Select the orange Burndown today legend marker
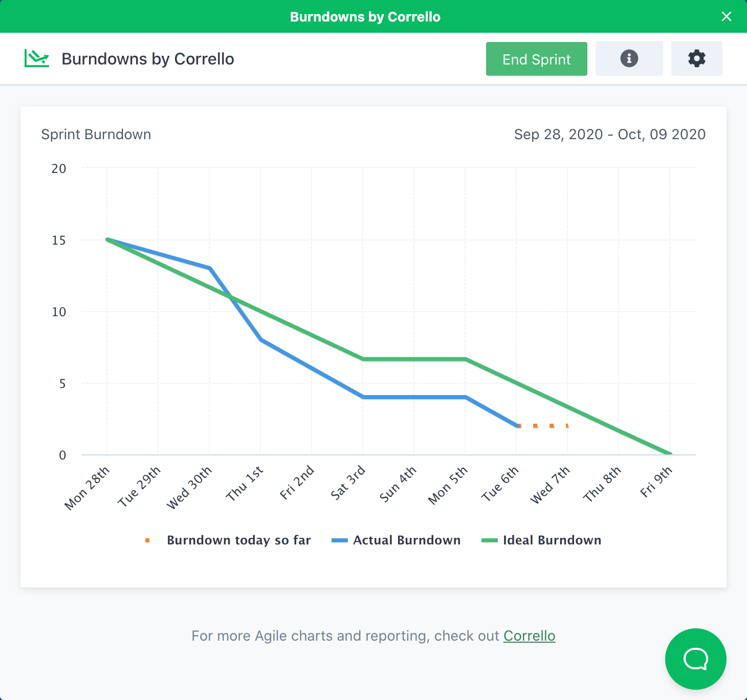The width and height of the screenshot is (747, 700). click(147, 540)
